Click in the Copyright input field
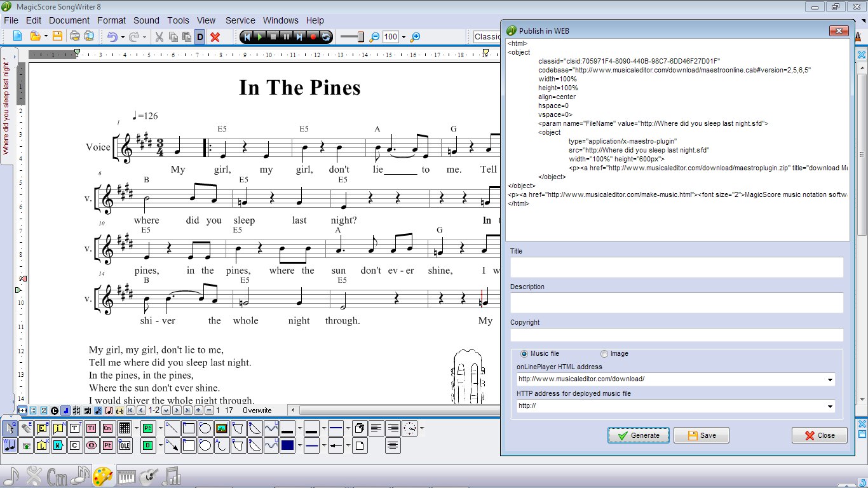This screenshot has height=488, width=868. (677, 335)
